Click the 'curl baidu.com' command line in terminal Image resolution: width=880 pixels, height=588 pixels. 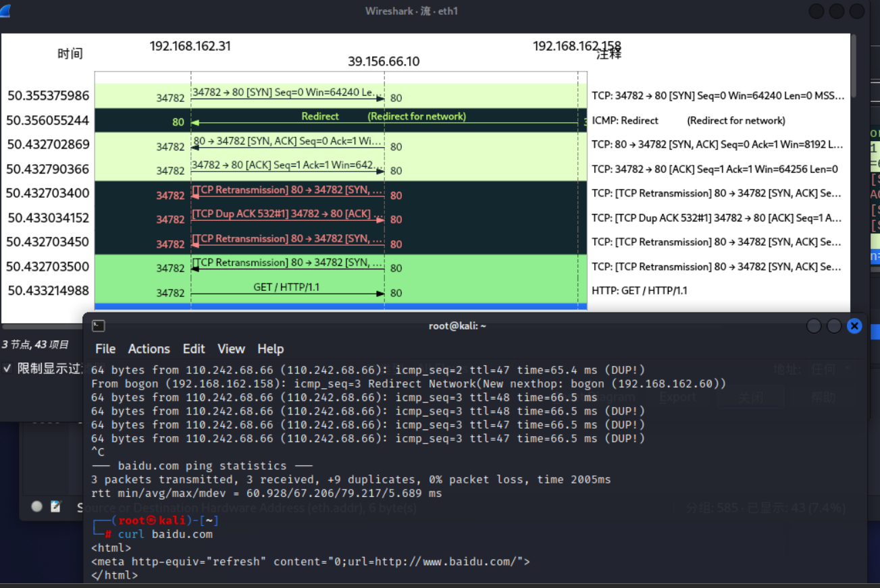[x=165, y=534]
